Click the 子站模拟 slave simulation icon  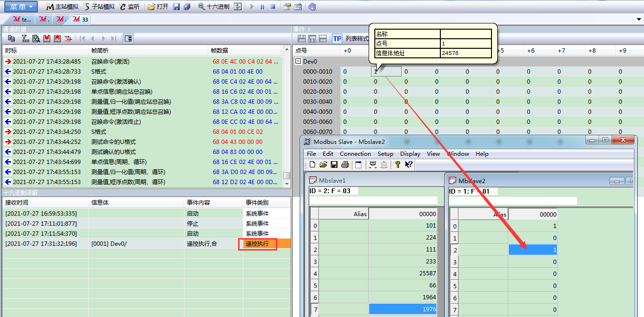pyautogui.click(x=86, y=7)
